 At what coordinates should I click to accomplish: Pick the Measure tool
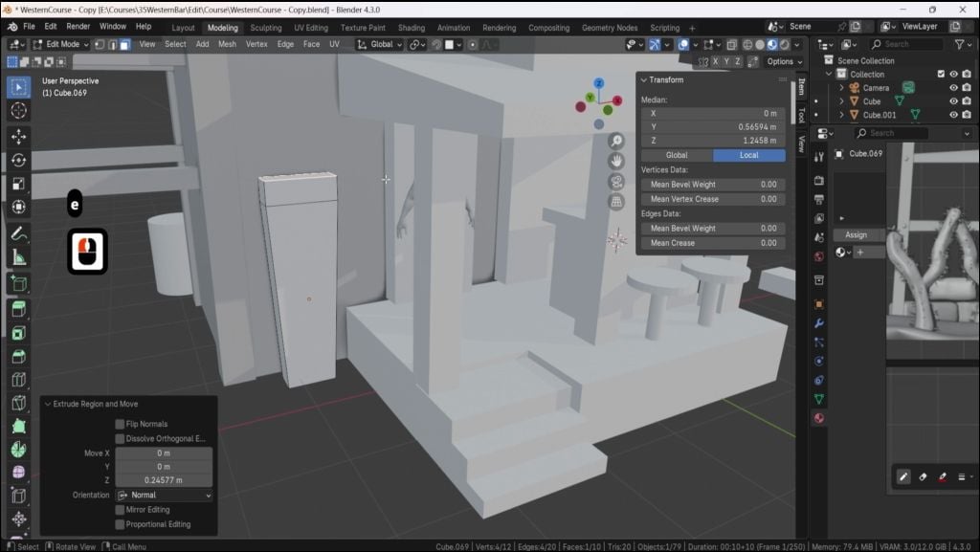click(x=18, y=257)
